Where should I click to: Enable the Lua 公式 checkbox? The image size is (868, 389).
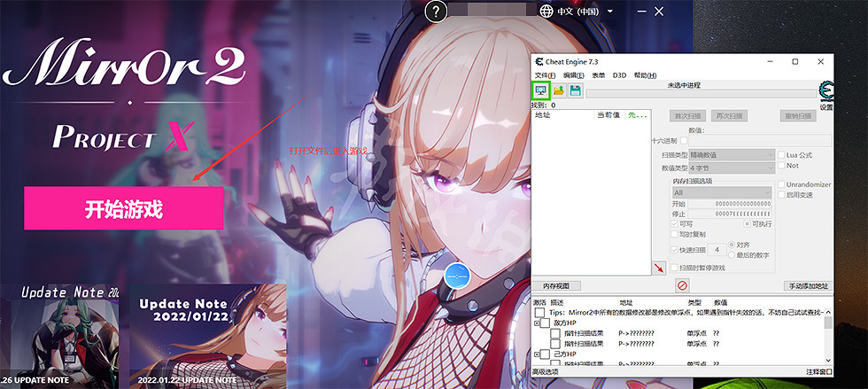point(782,155)
